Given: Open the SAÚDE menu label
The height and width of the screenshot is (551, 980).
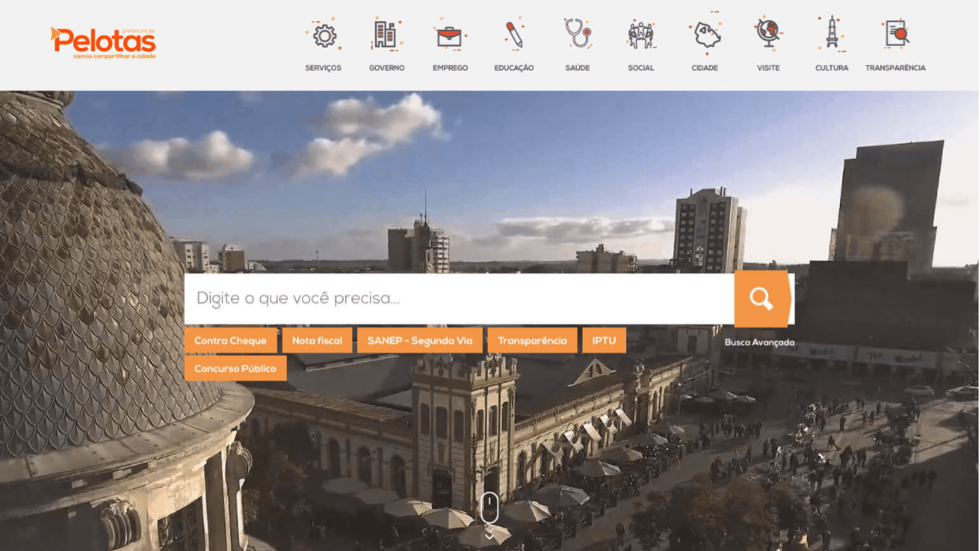Looking at the screenshot, I should [578, 68].
